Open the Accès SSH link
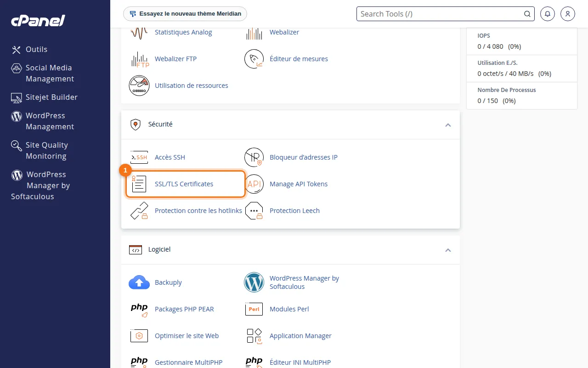588x368 pixels. (x=170, y=157)
